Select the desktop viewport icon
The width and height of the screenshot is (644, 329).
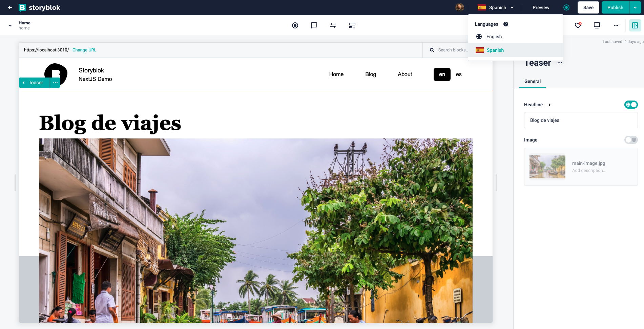pos(597,25)
